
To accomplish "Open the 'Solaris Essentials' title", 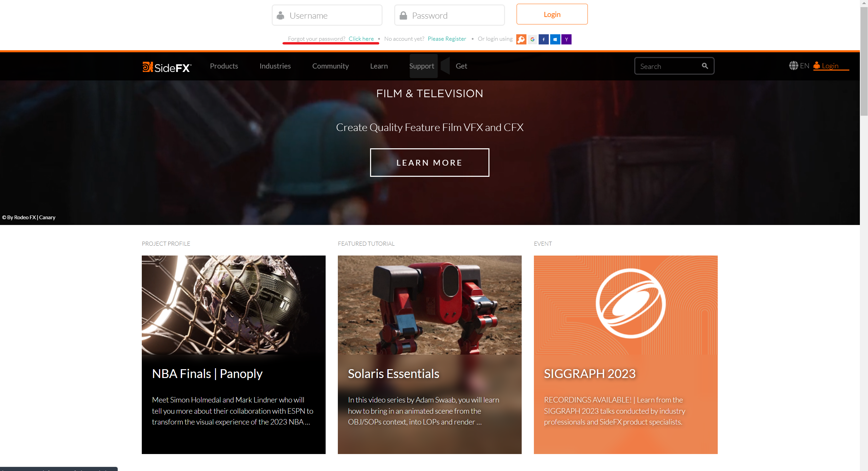I will 393,374.
